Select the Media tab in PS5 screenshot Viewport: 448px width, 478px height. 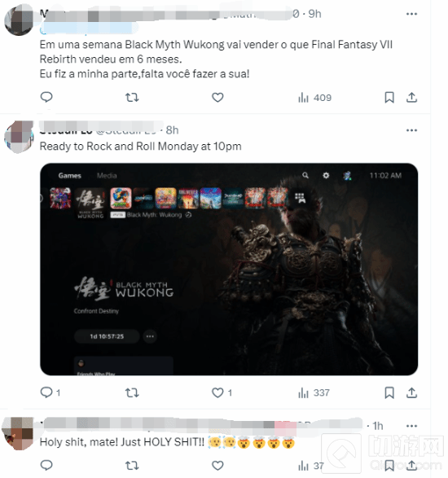107,176
